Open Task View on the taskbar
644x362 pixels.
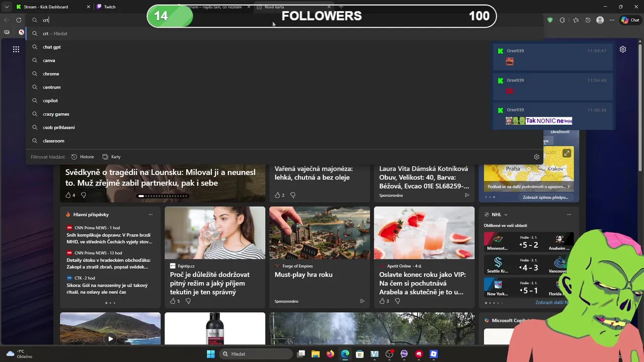[x=301, y=354]
